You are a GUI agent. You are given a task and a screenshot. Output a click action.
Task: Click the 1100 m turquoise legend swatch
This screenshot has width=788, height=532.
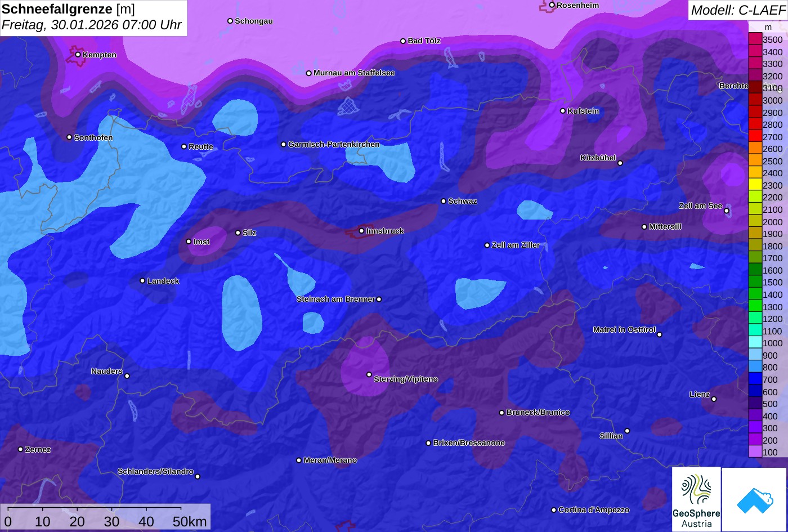coord(755,330)
